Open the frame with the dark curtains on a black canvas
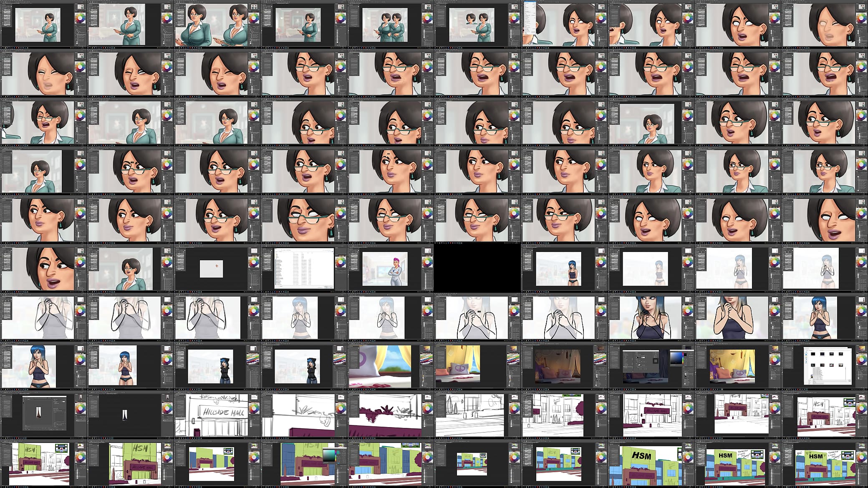Viewport: 868px width, 488px height. coord(130,415)
